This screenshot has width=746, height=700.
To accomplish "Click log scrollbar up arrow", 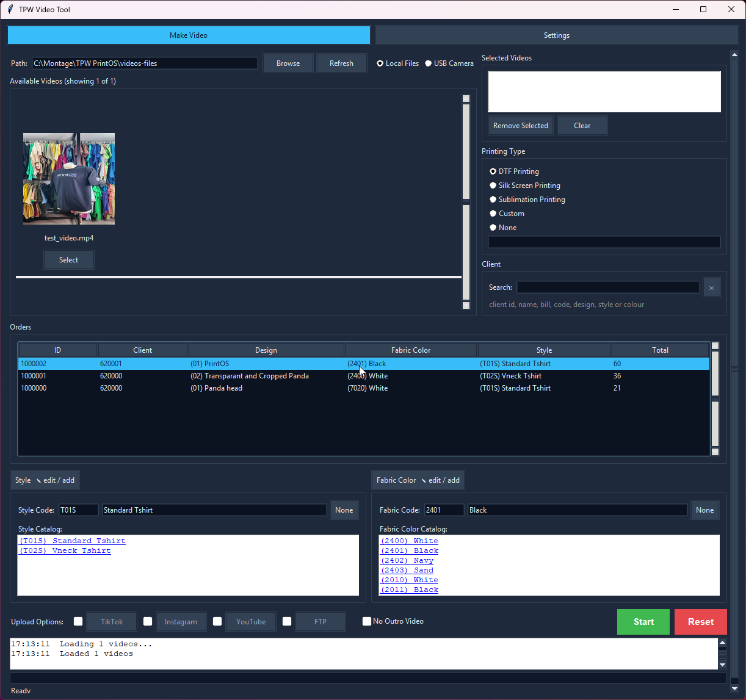I will click(x=723, y=643).
